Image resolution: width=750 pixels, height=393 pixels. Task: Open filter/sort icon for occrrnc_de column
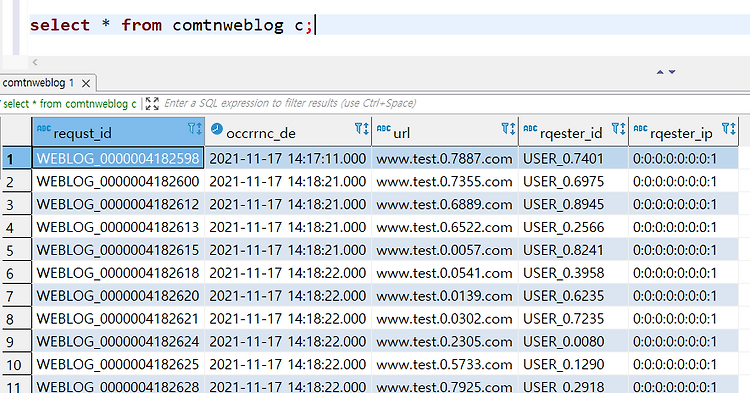tap(362, 129)
